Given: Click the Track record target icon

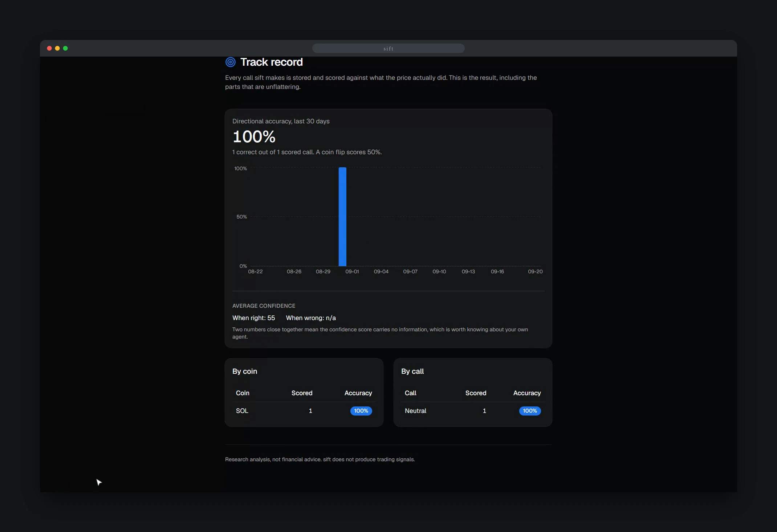Looking at the screenshot, I should (x=231, y=62).
